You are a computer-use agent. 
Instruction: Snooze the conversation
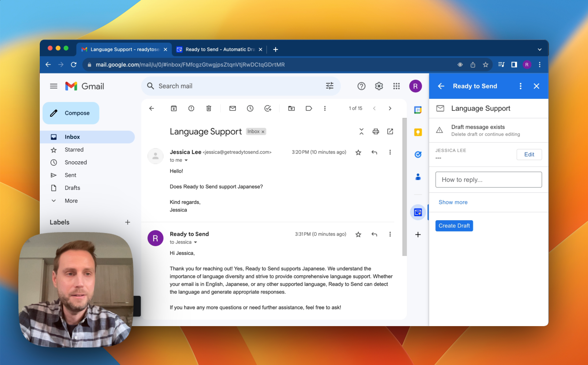click(250, 108)
